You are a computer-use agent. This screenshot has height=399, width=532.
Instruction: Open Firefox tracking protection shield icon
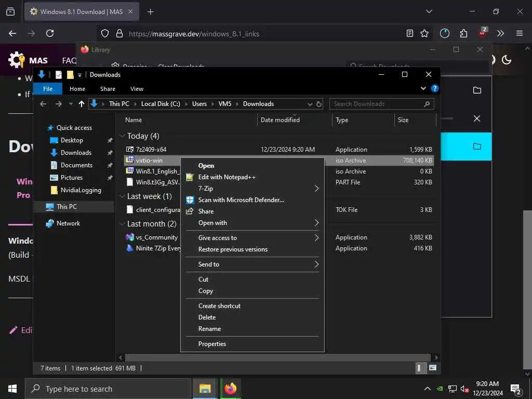tap(105, 34)
